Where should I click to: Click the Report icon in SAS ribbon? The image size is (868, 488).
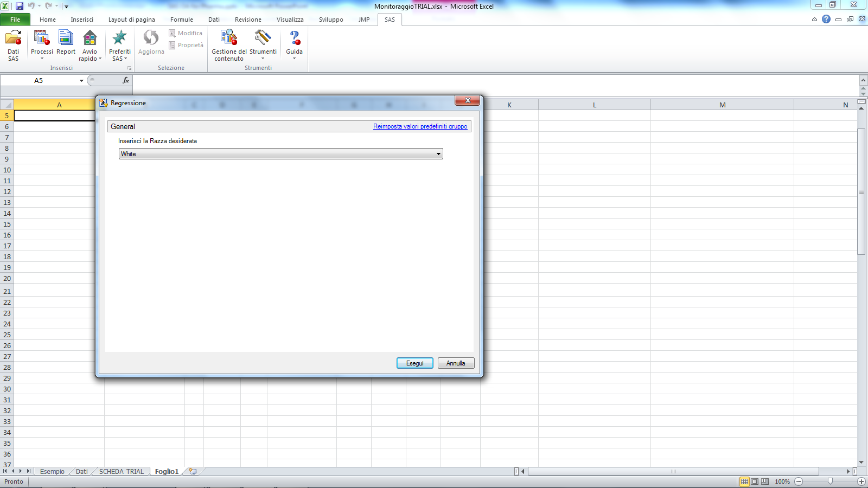66,43
